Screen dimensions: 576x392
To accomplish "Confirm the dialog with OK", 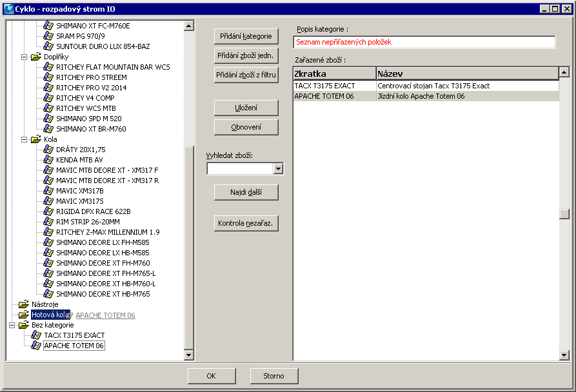I will [x=212, y=376].
